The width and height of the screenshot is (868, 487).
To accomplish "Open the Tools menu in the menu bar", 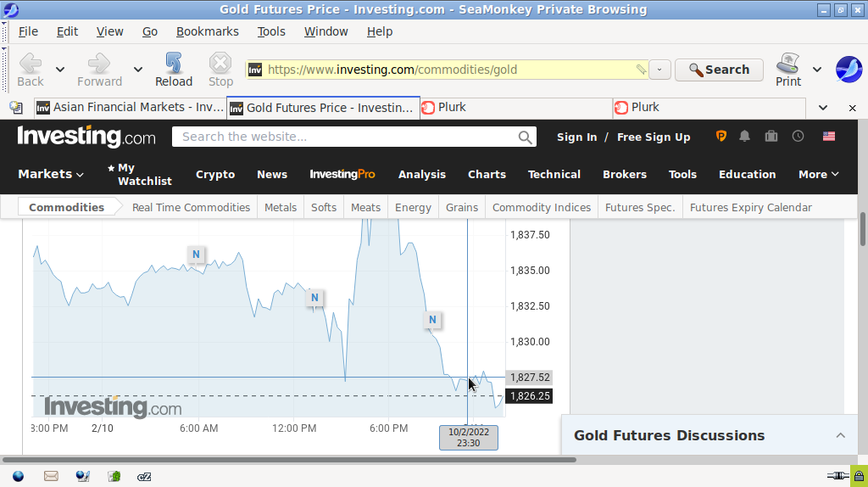I will (271, 31).
